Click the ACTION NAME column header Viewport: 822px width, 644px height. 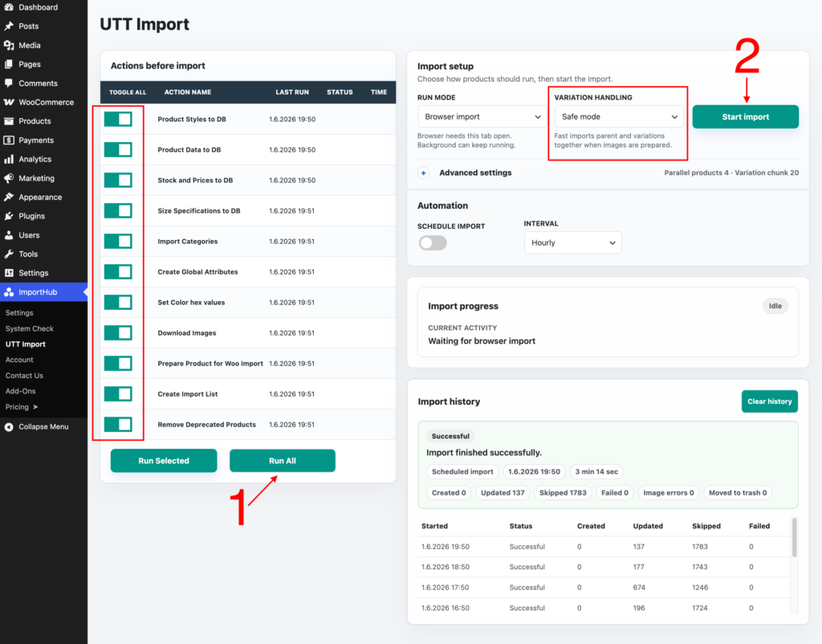188,92
